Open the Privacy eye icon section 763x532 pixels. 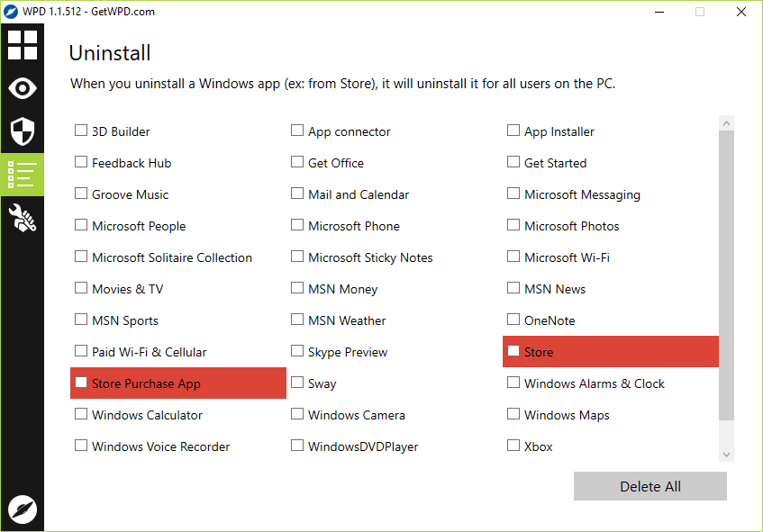(23, 88)
